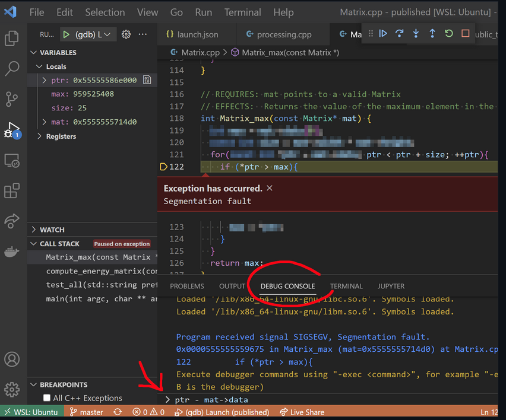Open the Extensions view icon
The image size is (506, 420).
click(x=12, y=191)
